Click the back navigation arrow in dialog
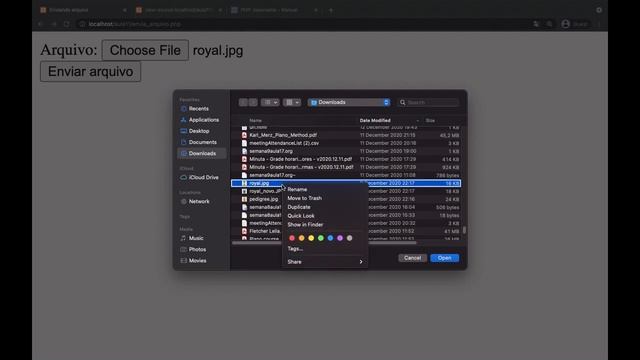Screen dimensions: 640x360 243,102
